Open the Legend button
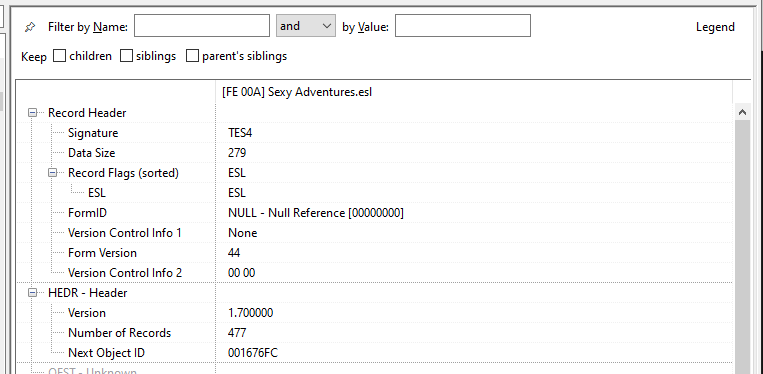763x374 pixels. click(715, 27)
